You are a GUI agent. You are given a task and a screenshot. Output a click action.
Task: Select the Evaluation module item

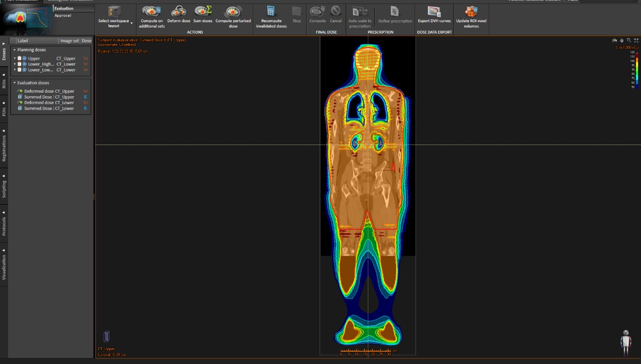[x=64, y=8]
